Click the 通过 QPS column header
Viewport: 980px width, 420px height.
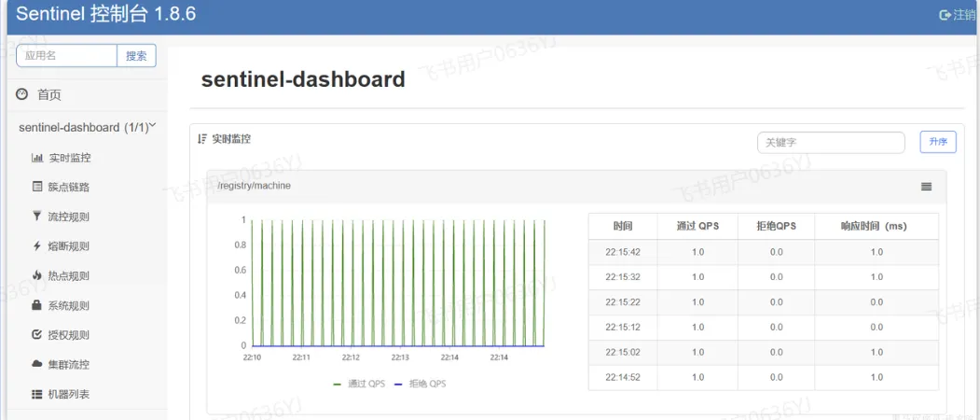pyautogui.click(x=697, y=226)
